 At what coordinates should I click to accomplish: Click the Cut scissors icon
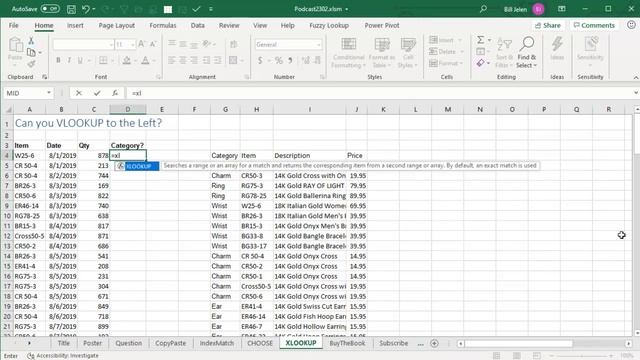click(x=31, y=41)
